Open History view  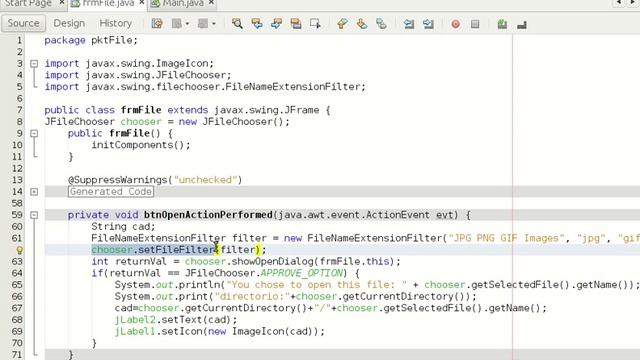click(116, 23)
